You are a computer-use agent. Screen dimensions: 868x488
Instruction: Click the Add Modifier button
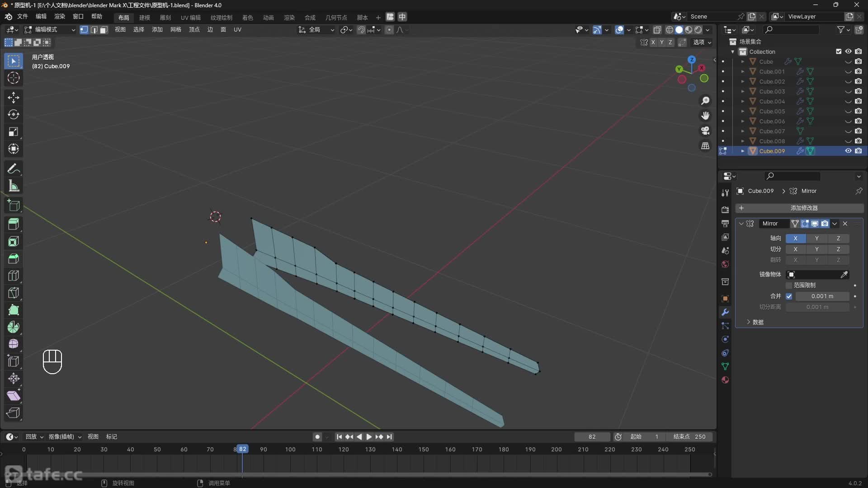point(799,208)
